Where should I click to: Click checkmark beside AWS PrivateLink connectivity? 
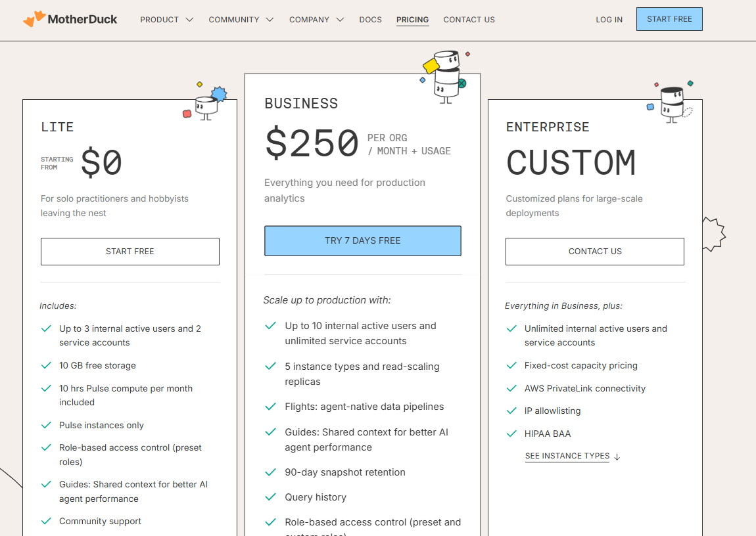(x=511, y=389)
